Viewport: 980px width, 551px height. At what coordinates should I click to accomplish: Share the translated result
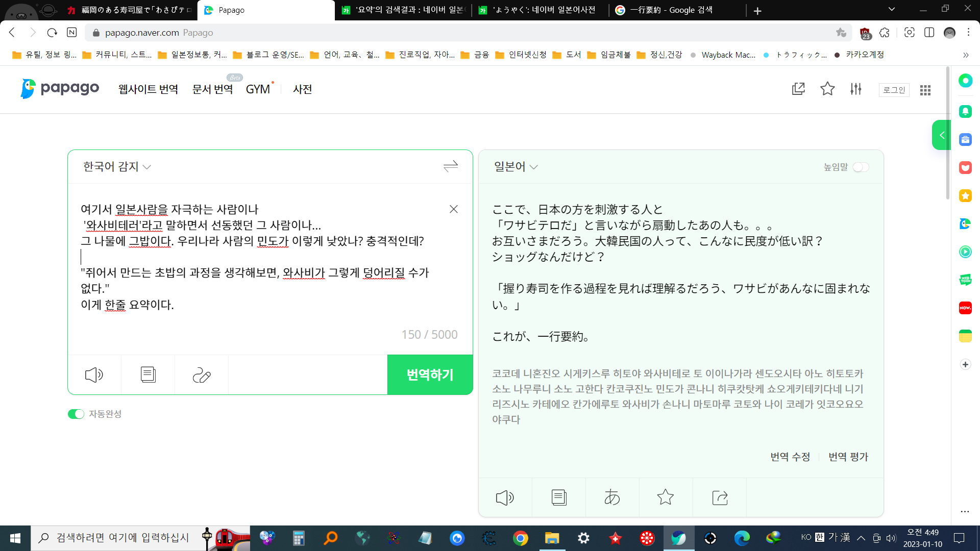click(719, 497)
